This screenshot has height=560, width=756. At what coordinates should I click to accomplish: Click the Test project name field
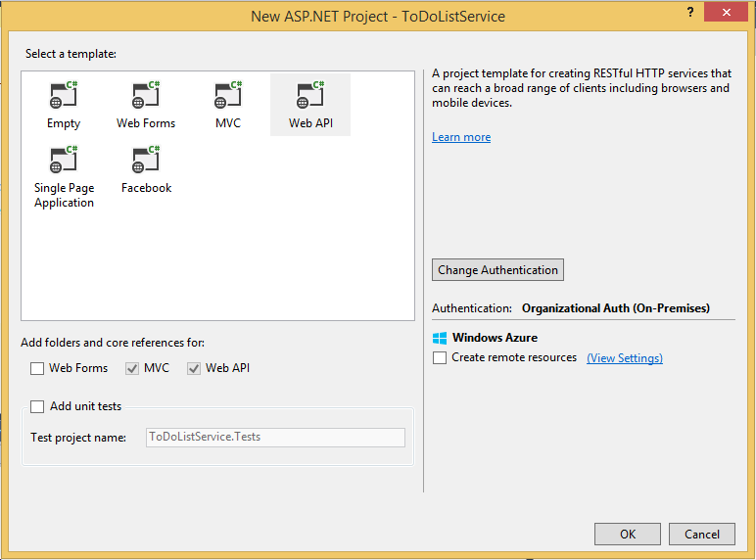point(275,438)
